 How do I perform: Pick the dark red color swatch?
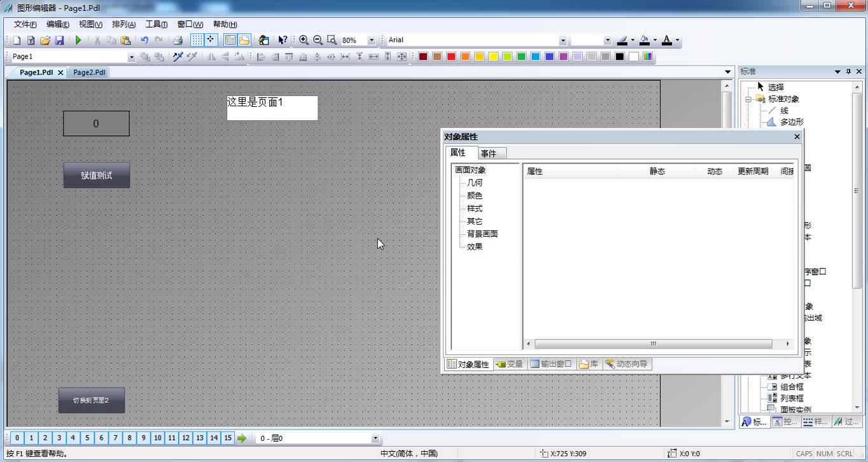tap(423, 57)
